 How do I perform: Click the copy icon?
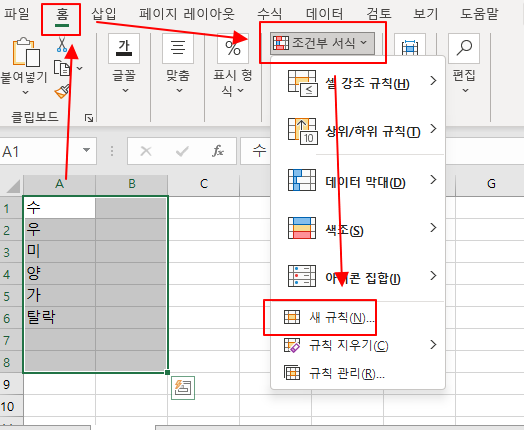tap(62, 68)
